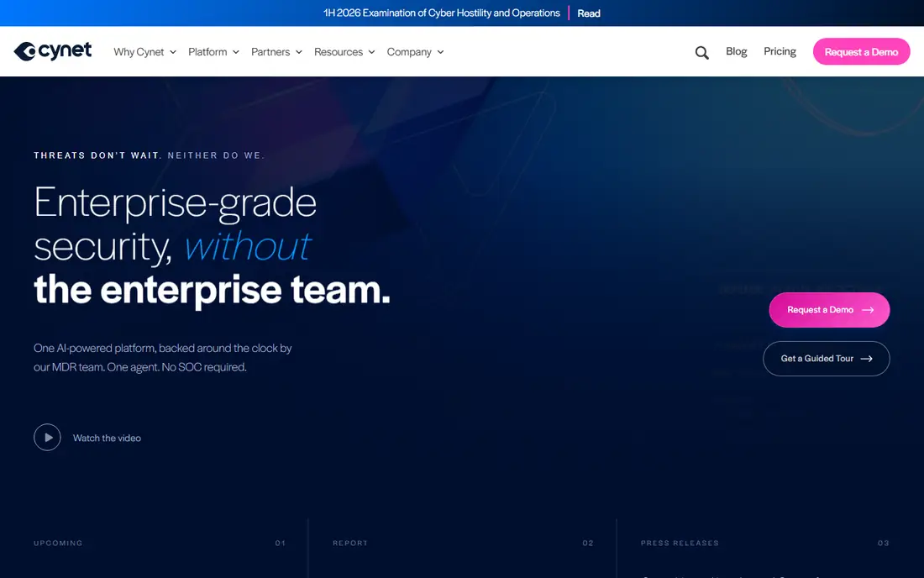Click the 'One AI-powered platform' description paragraph

click(163, 357)
